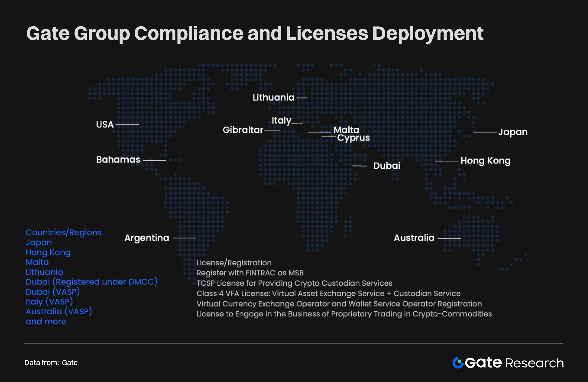Select the 'Australia (VASP)' blue list item
This screenshot has width=588, height=382.
point(59,311)
